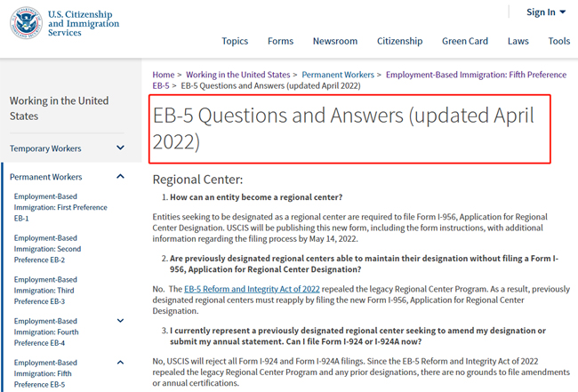This screenshot has height=392, width=578.
Task: Click U.S. Citizenship and Immigration Services title
Action: tap(84, 23)
